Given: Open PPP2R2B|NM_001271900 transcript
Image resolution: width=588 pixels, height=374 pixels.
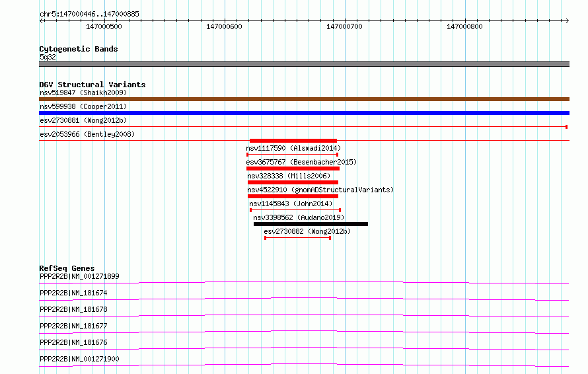Looking at the screenshot, I should pos(79,359).
